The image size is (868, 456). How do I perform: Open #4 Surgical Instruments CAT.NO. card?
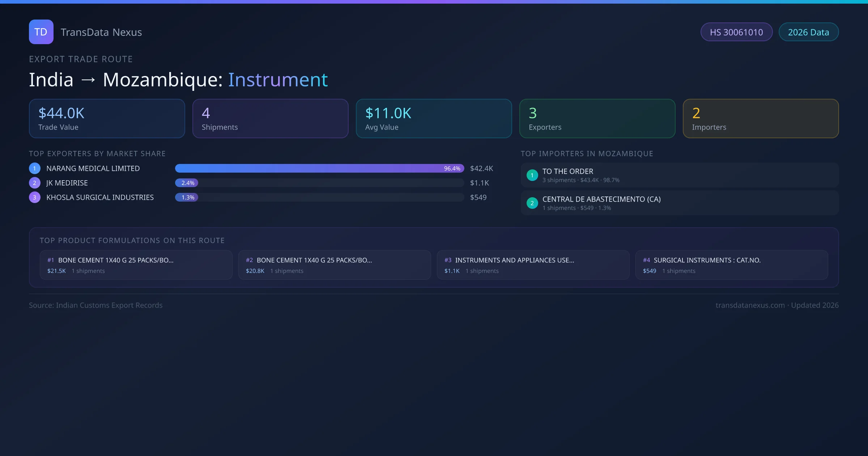click(731, 265)
